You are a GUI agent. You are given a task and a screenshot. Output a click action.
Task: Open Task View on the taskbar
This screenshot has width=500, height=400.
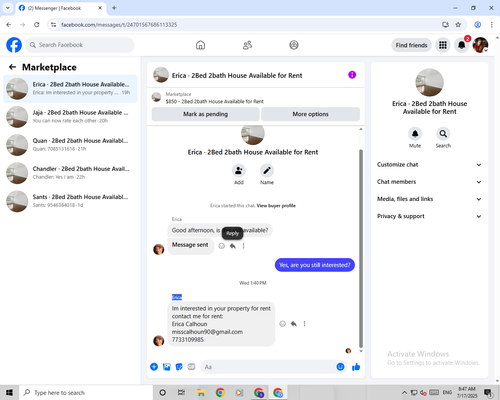[181, 393]
